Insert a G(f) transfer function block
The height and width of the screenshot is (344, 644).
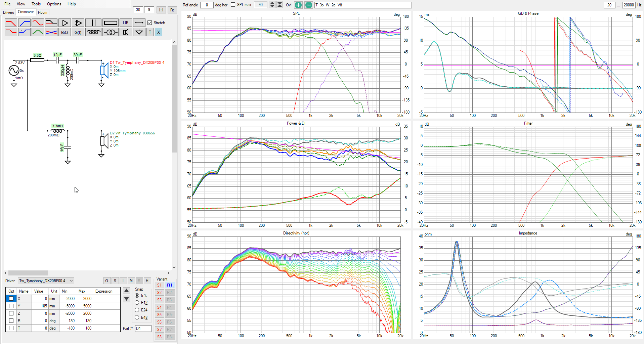pyautogui.click(x=78, y=32)
